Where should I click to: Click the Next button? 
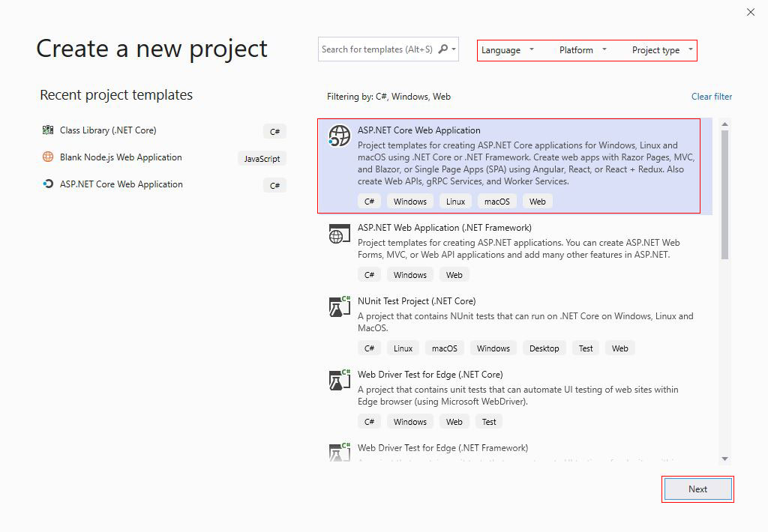click(698, 489)
